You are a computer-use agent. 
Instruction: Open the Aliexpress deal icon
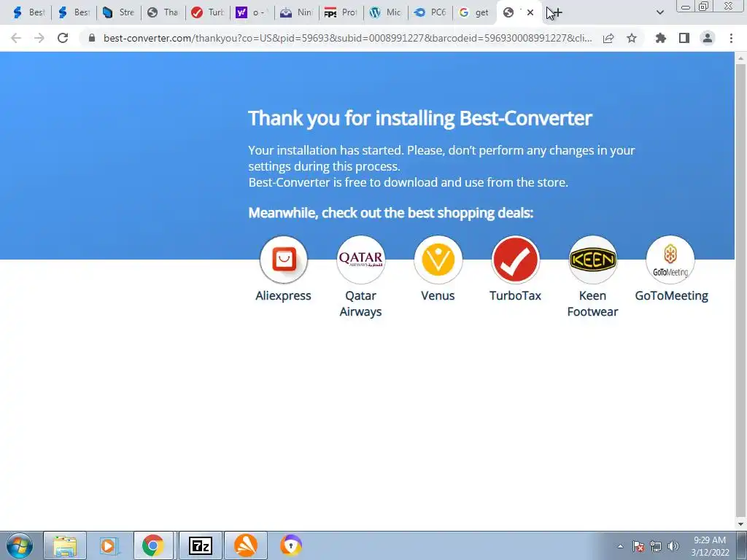284,260
